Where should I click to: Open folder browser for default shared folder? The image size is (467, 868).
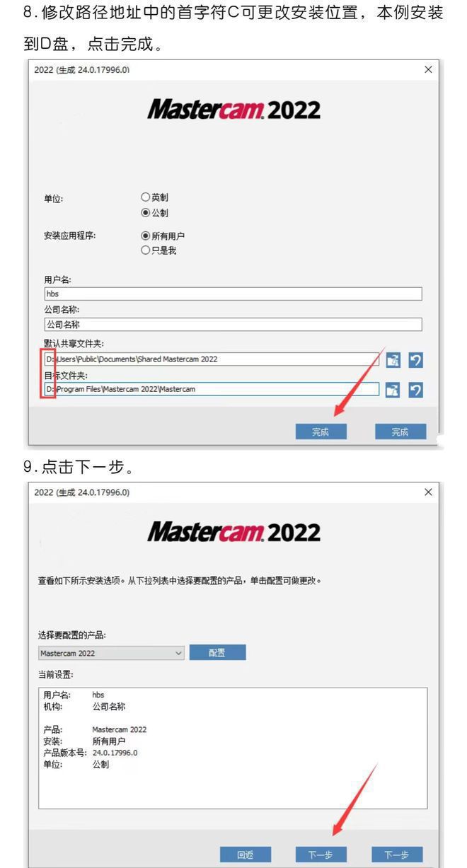[x=392, y=360]
